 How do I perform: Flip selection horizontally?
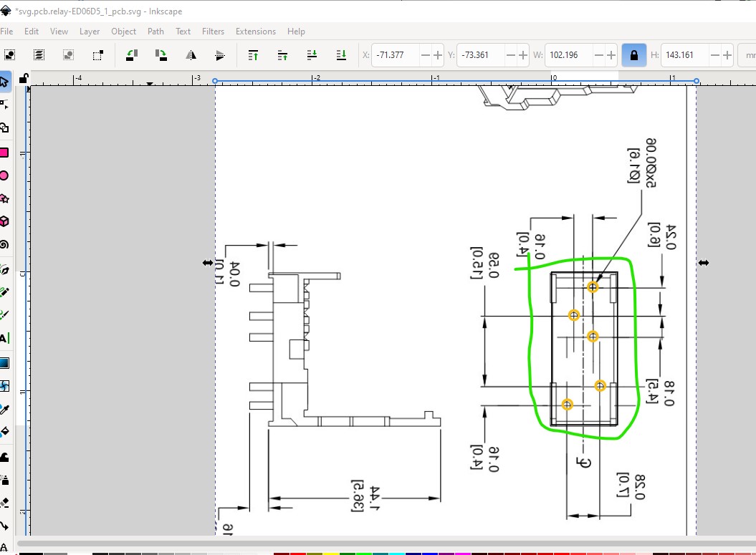point(191,54)
